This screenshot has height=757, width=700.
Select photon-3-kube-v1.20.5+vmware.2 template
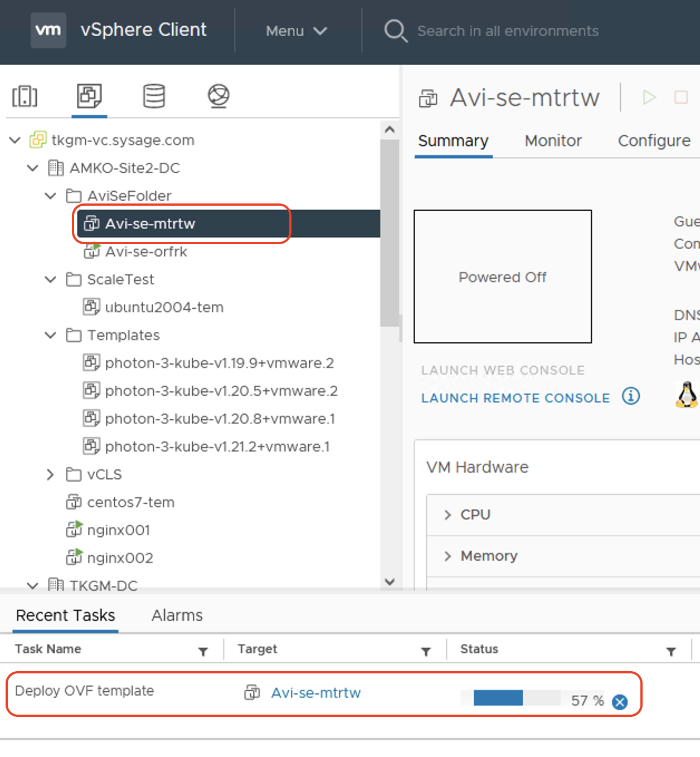click(x=221, y=391)
